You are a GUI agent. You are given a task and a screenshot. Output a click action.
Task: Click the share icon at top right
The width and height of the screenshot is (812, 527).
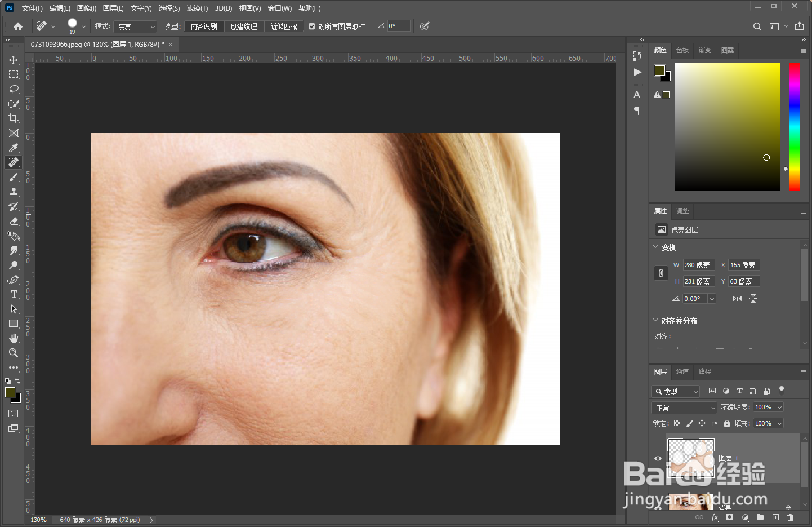[x=800, y=26]
